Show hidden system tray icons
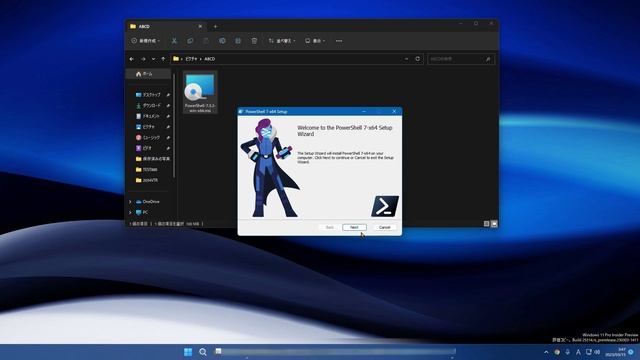The image size is (640, 360). click(546, 352)
